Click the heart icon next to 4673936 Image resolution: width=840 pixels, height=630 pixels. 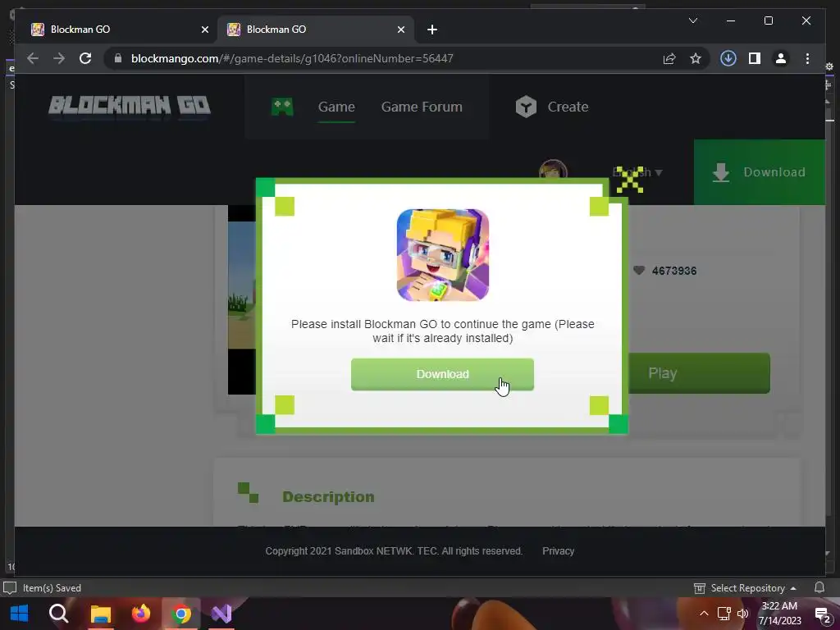click(x=638, y=270)
